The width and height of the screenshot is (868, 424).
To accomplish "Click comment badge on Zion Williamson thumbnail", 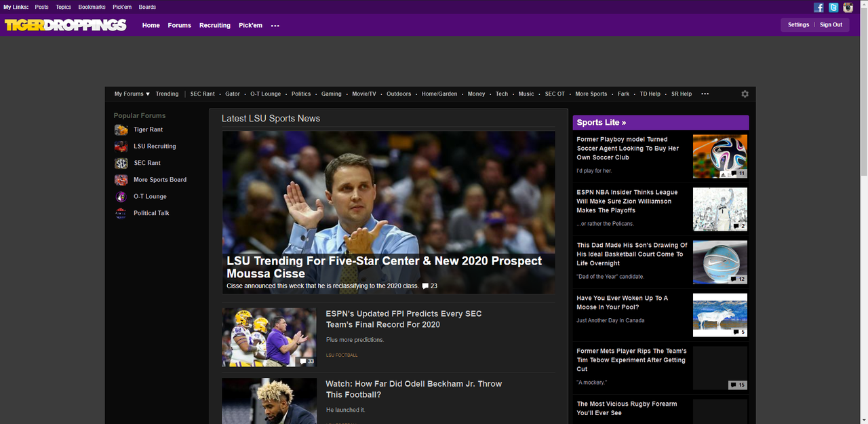I will point(738,226).
